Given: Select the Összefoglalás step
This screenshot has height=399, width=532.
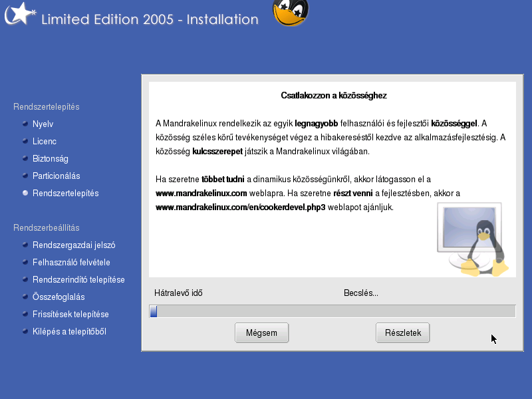Looking at the screenshot, I should (59, 297).
